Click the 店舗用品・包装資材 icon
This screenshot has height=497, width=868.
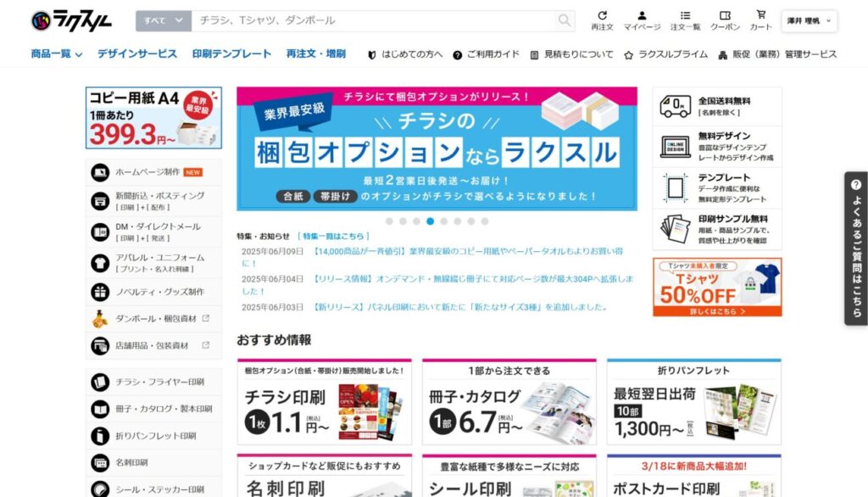(x=100, y=346)
